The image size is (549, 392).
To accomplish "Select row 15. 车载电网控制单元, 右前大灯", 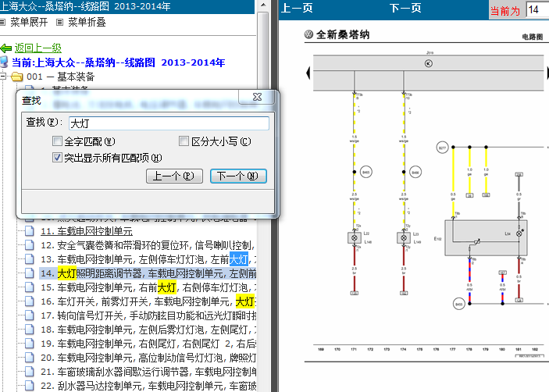I will point(148,287).
